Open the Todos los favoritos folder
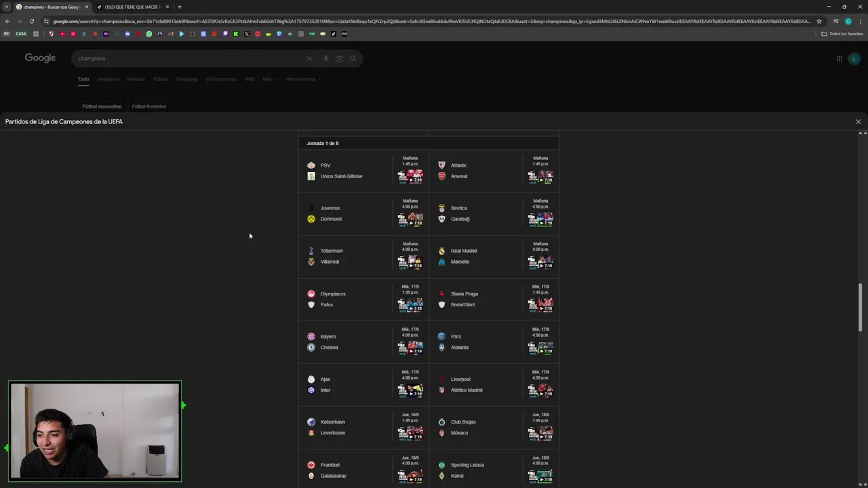Image resolution: width=868 pixels, height=488 pixels. 842,34
